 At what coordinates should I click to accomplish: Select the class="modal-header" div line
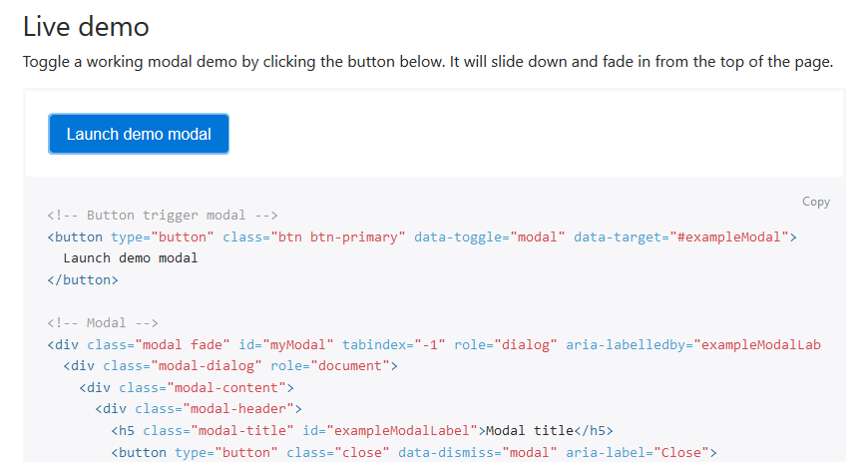(199, 409)
